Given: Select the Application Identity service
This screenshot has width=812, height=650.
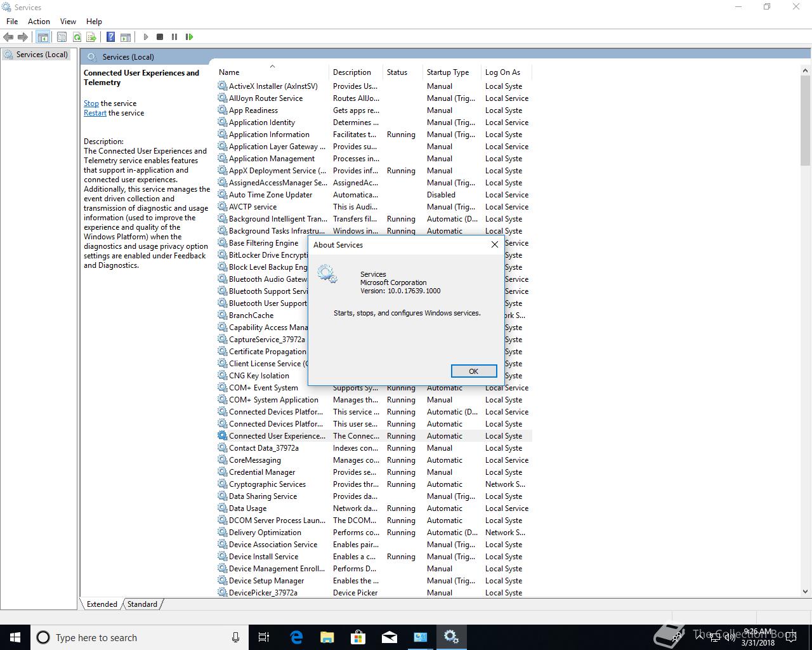Looking at the screenshot, I should coord(374,123).
